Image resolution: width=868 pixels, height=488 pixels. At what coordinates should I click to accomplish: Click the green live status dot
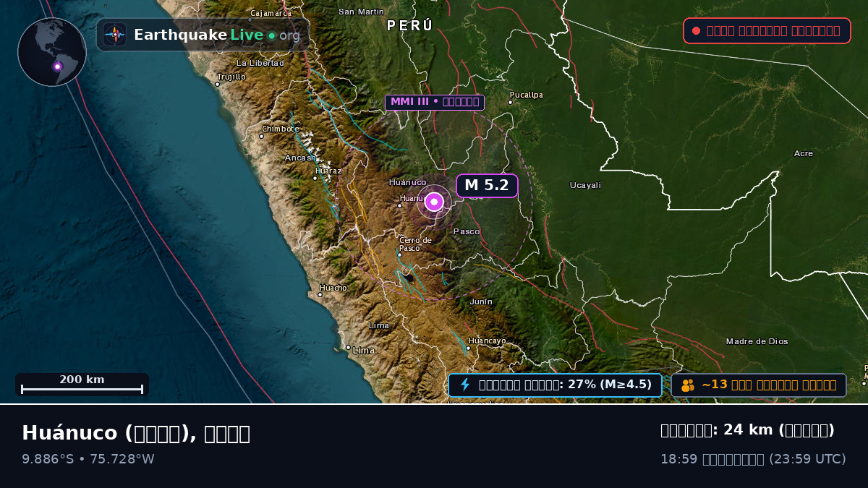(271, 35)
